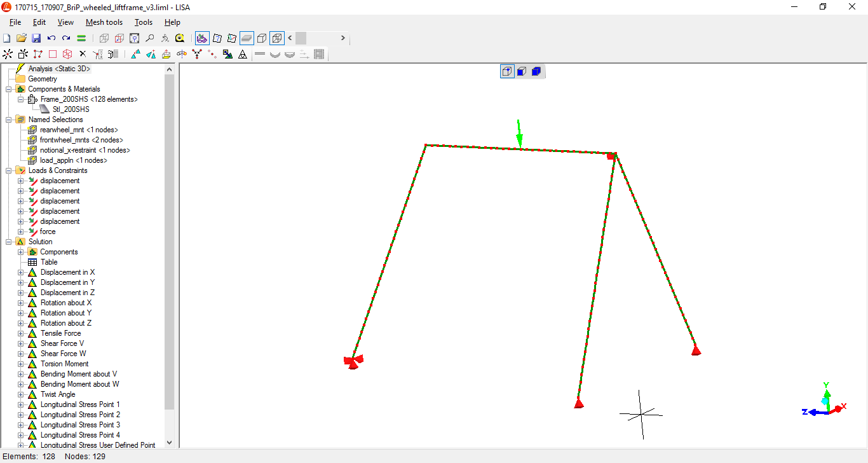Toggle select faces mode cube button
Image resolution: width=868 pixels, height=463 pixels.
(521, 71)
